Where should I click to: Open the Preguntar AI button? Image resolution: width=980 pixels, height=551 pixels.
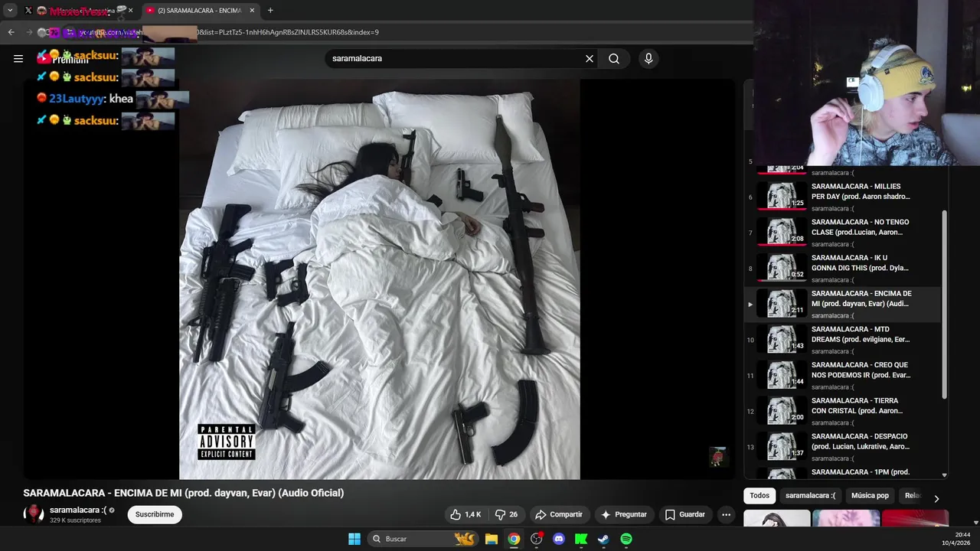pos(624,514)
